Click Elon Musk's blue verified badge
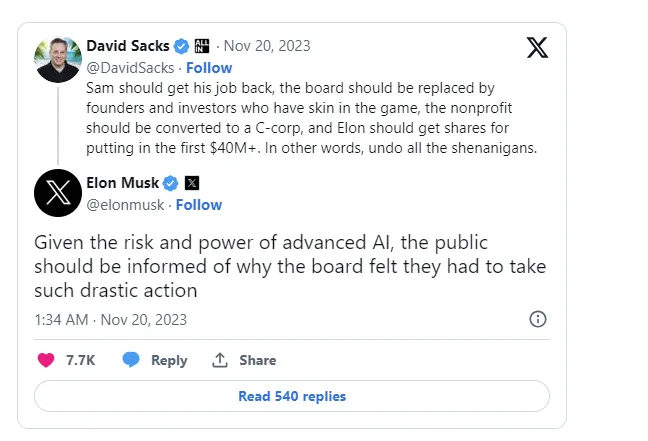The width and height of the screenshot is (648, 441). pos(171,183)
